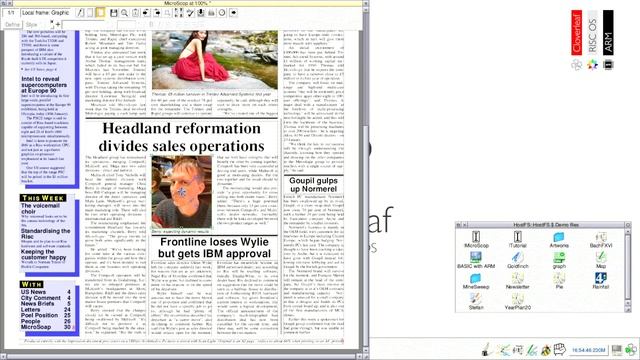Viewport: 640px width, 360px height.
Task: Click the floppy disk save icon
Action: point(114,13)
